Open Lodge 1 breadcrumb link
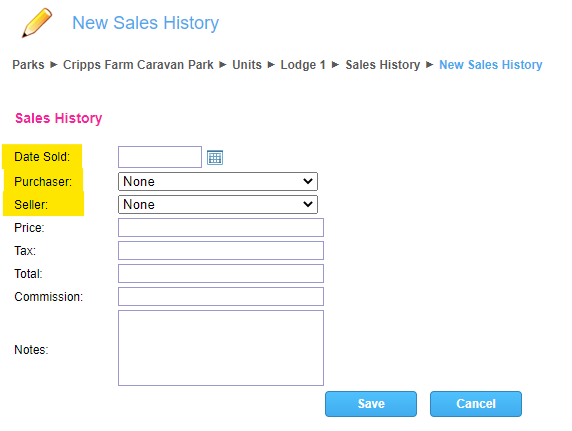The width and height of the screenshot is (572, 431). 303,65
